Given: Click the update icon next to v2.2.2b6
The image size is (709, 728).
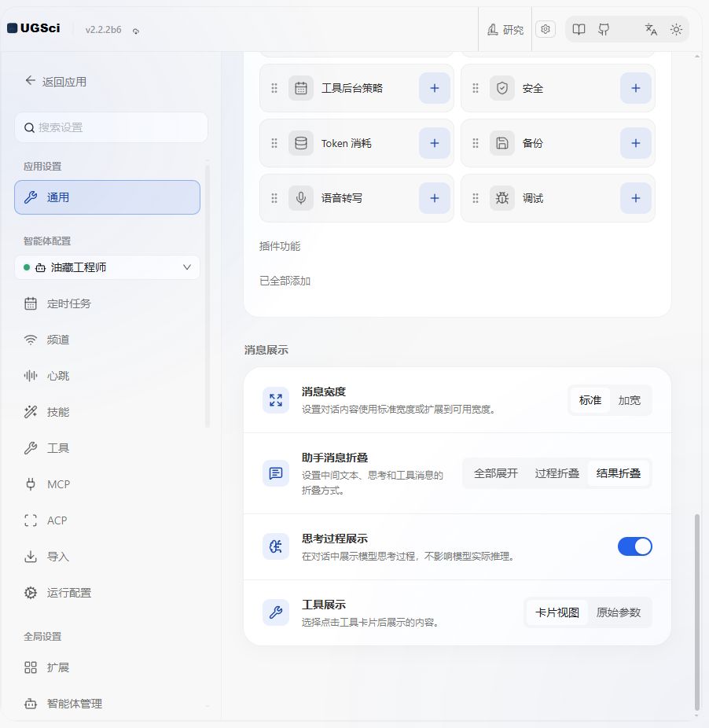Looking at the screenshot, I should (135, 31).
